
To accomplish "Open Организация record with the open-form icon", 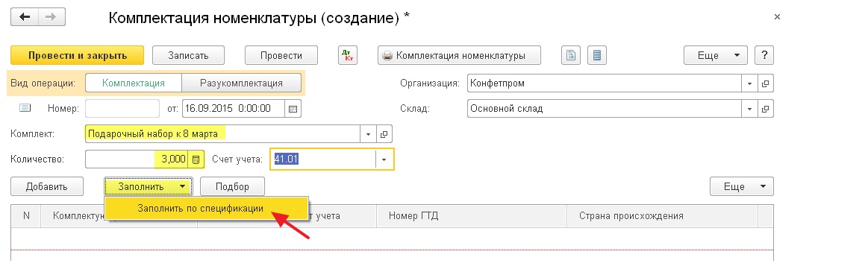I will [766, 83].
